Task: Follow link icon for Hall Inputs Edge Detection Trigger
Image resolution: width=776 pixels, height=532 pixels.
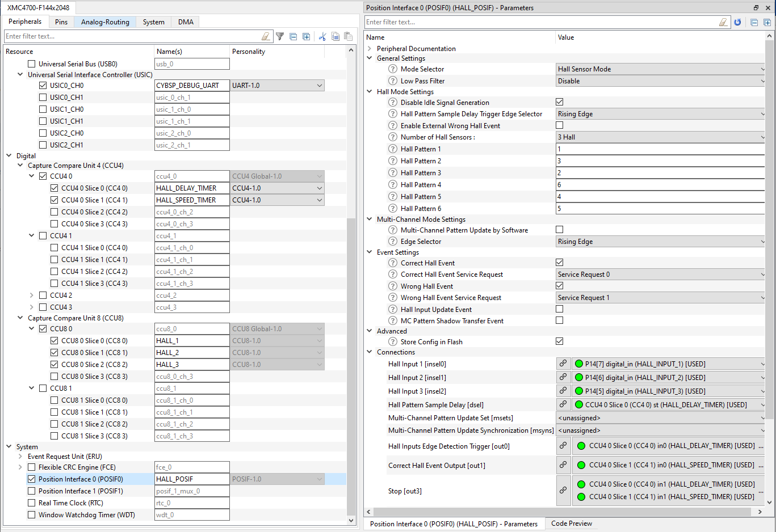Action: 563,446
